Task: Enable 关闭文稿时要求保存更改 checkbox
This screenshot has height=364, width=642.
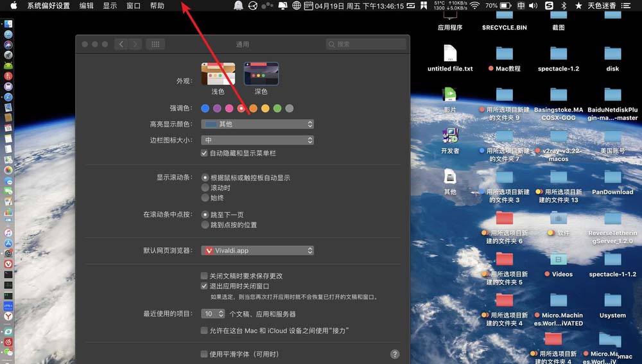Action: coord(205,276)
